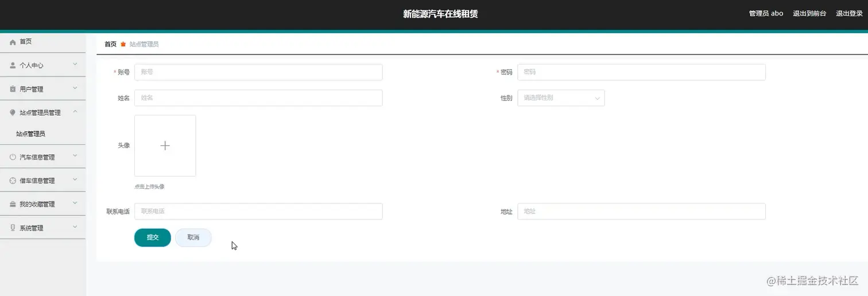The height and width of the screenshot is (296, 868).
Task: Focus the 密码 input field
Action: 641,72
